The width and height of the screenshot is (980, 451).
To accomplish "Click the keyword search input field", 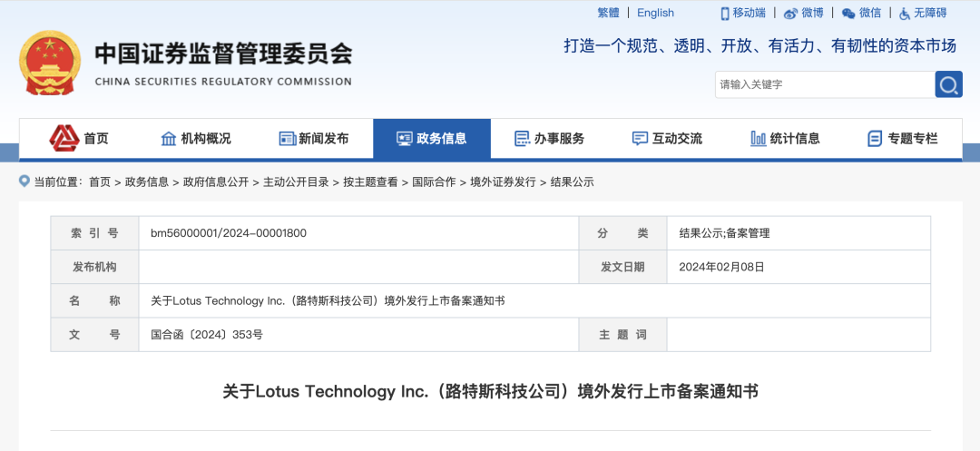I will 825,84.
